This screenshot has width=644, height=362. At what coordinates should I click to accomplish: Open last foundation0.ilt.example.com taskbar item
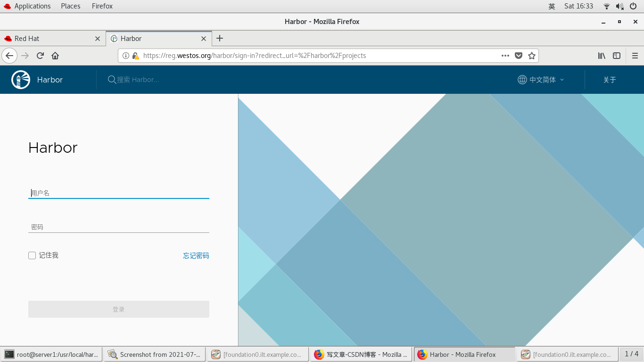coord(568,354)
